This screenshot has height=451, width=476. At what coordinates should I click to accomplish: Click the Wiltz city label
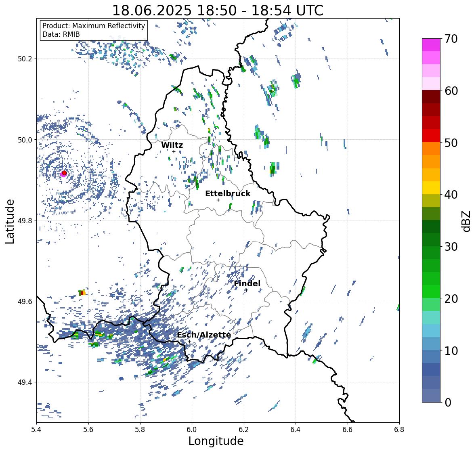click(172, 145)
